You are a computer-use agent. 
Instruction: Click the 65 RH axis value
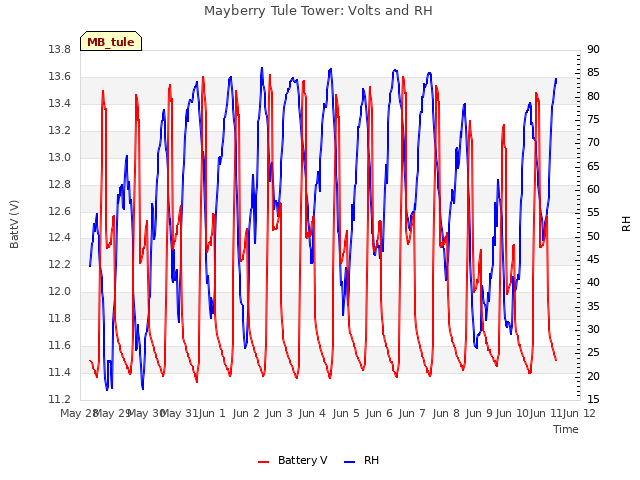[593, 167]
